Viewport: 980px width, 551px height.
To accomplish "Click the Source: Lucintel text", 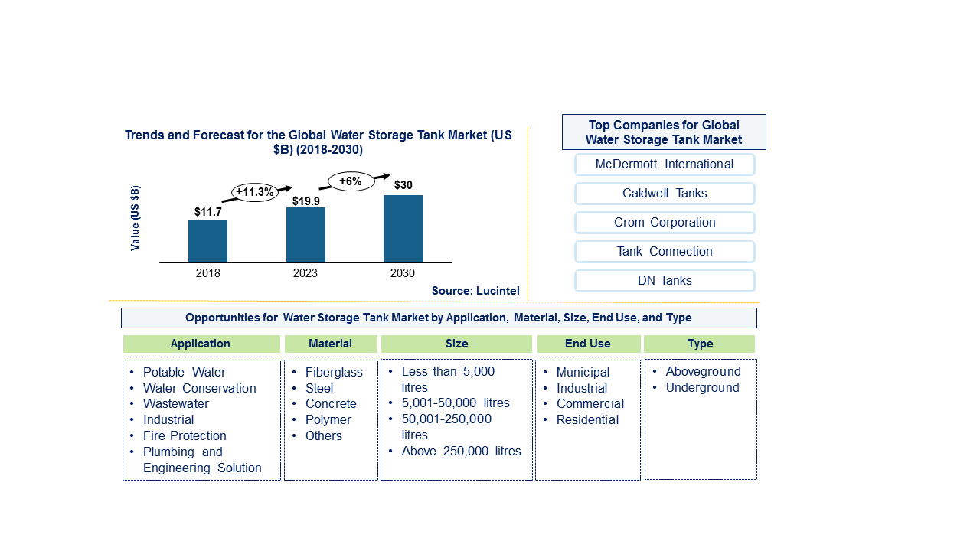I will pyautogui.click(x=475, y=291).
